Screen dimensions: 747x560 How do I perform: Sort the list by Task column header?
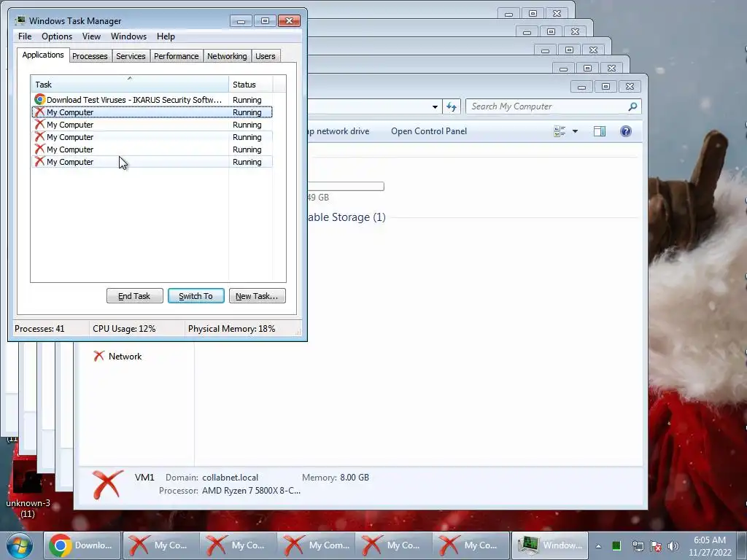(x=130, y=85)
